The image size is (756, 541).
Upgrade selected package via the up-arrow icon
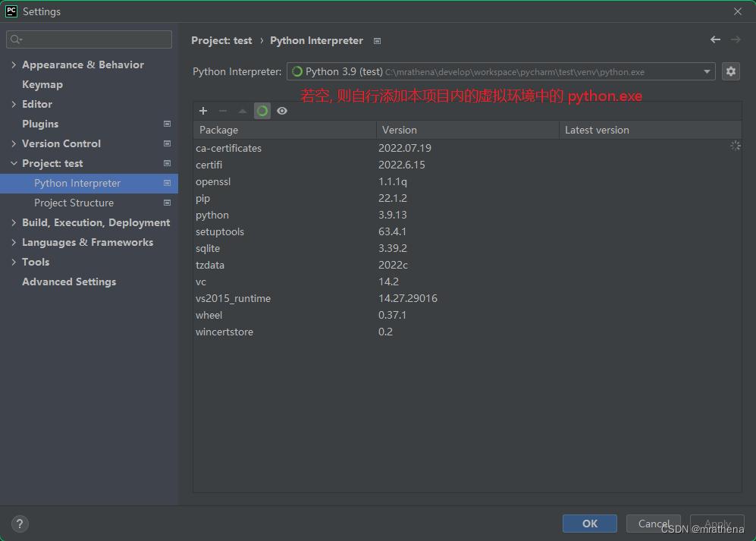pyautogui.click(x=243, y=111)
